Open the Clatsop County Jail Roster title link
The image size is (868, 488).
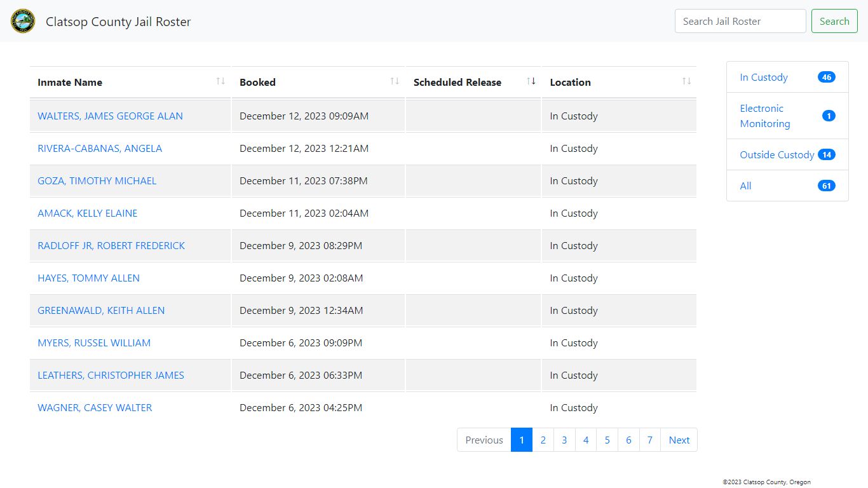pos(118,22)
